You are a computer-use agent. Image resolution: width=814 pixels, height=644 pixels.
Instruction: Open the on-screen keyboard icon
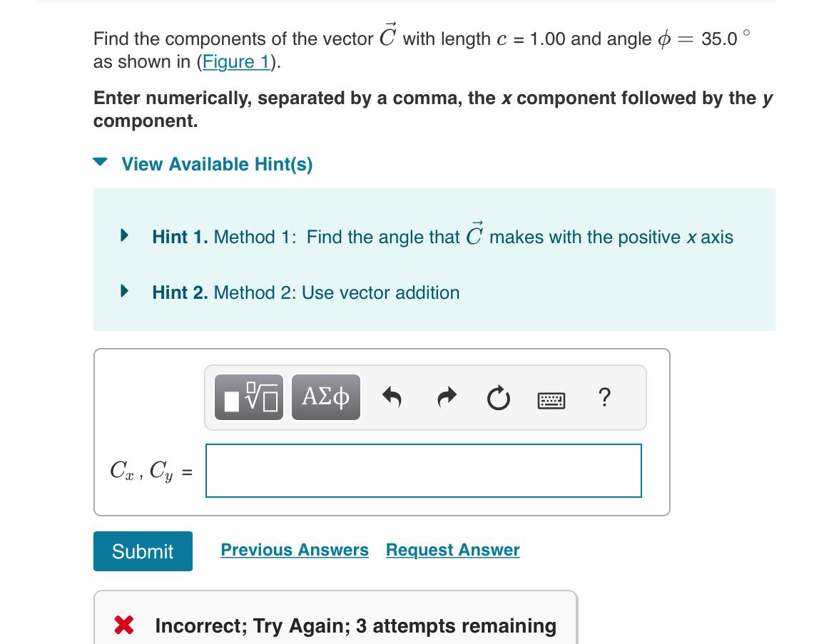pos(551,399)
